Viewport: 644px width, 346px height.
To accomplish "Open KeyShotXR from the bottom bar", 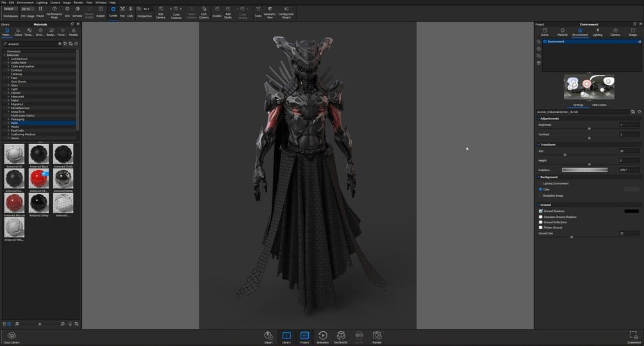I will (x=340, y=338).
